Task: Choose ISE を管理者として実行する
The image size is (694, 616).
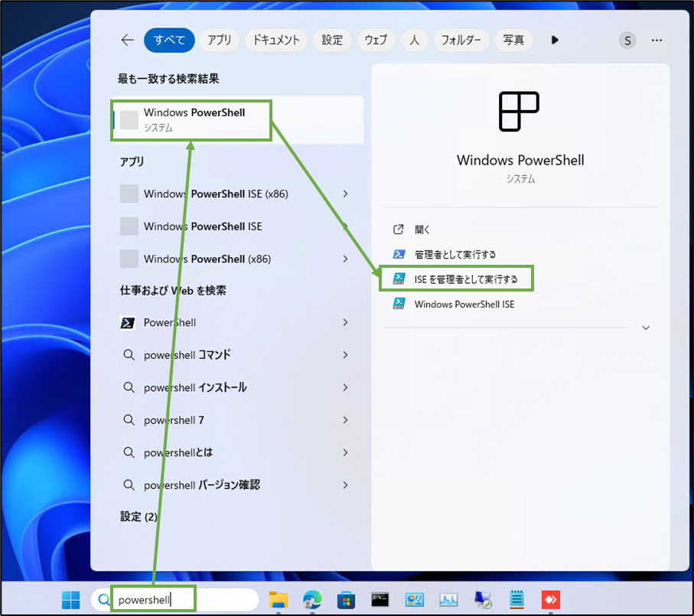Action: click(x=466, y=279)
